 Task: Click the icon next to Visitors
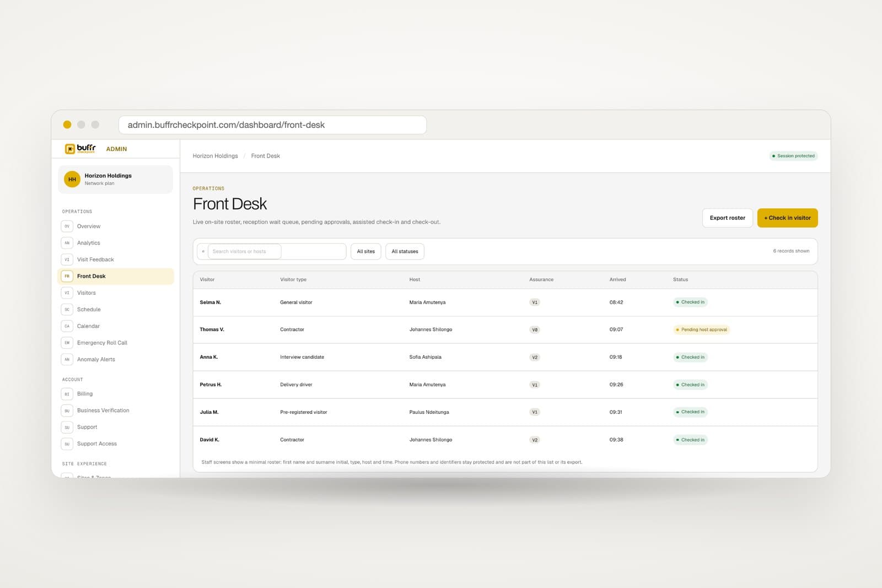tap(67, 293)
